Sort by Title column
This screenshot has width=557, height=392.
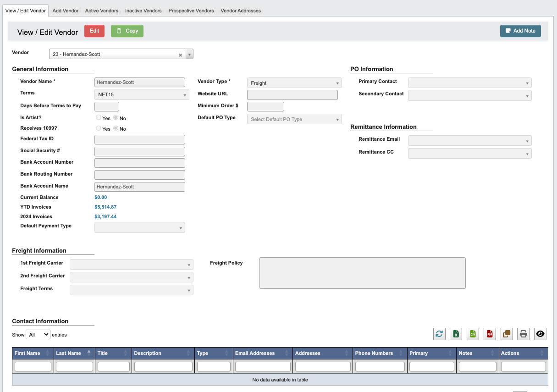click(x=114, y=353)
